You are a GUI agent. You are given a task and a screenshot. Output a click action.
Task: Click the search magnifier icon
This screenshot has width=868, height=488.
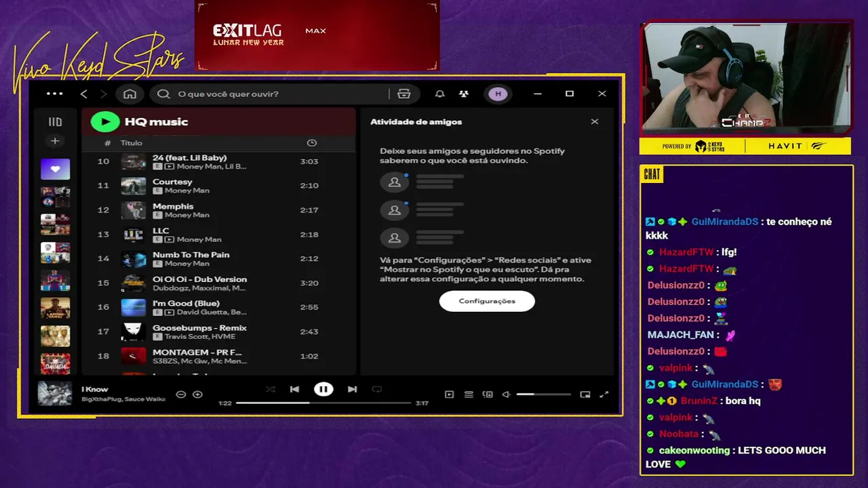pyautogui.click(x=163, y=94)
